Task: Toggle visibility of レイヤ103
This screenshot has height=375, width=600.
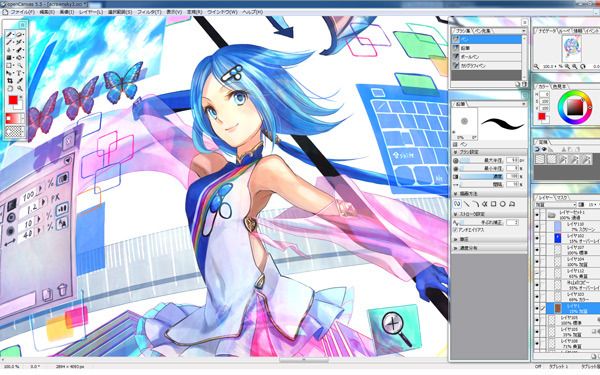Action: pyautogui.click(x=537, y=297)
